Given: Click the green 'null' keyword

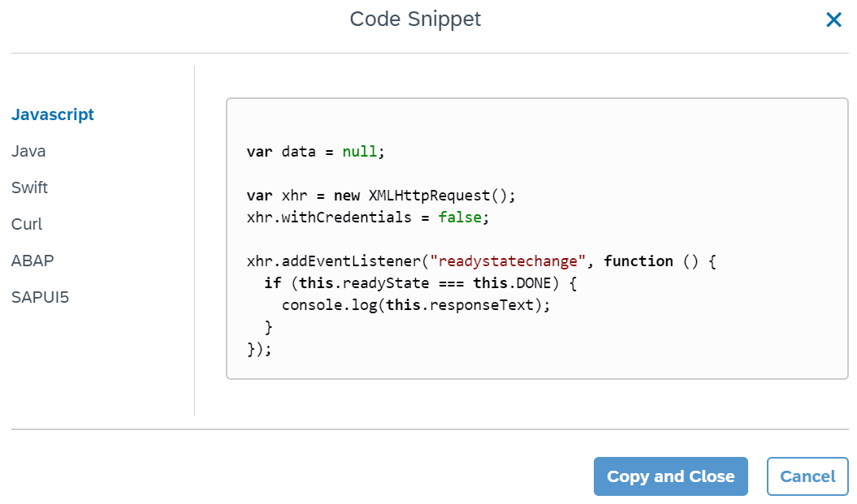Looking at the screenshot, I should coord(360,152).
